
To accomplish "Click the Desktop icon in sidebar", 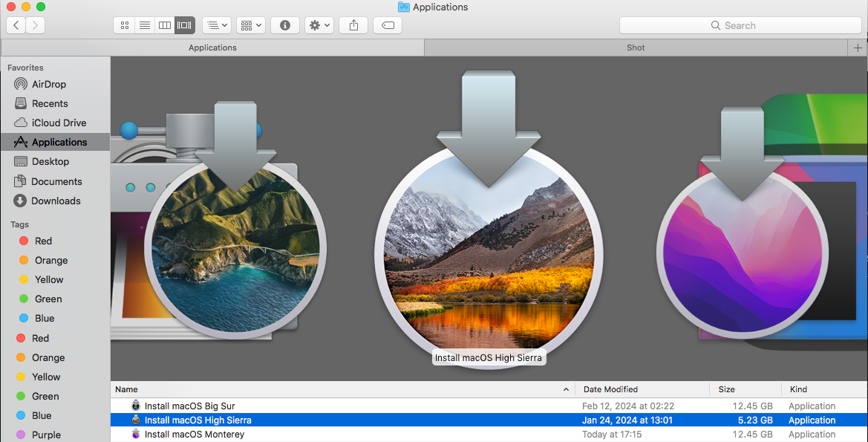I will click(21, 162).
